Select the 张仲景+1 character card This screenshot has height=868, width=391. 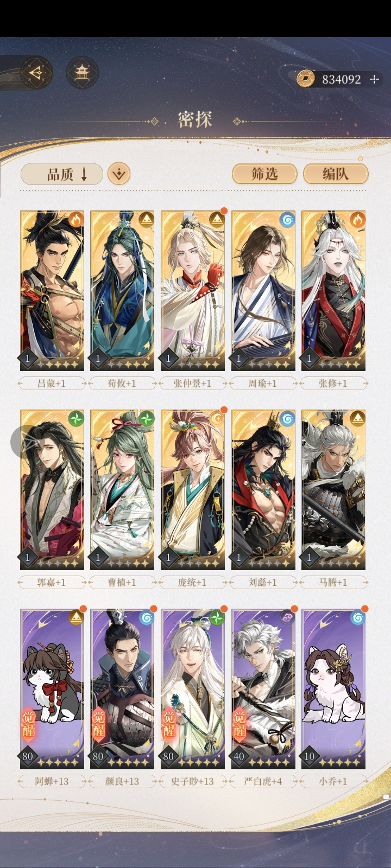click(193, 291)
